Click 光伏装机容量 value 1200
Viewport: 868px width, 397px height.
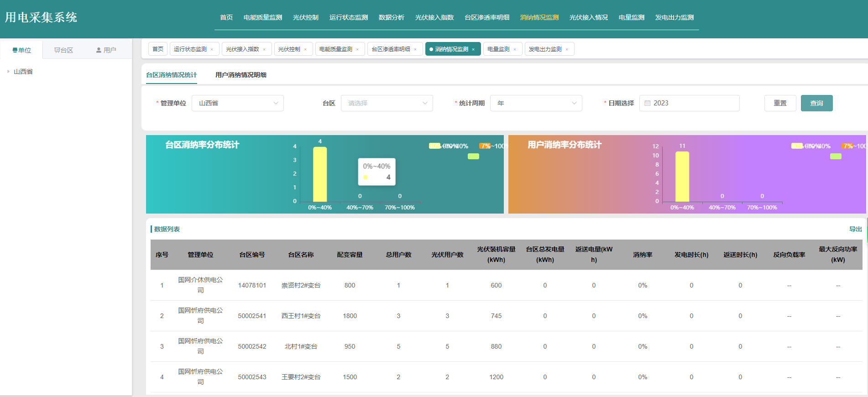pos(496,377)
